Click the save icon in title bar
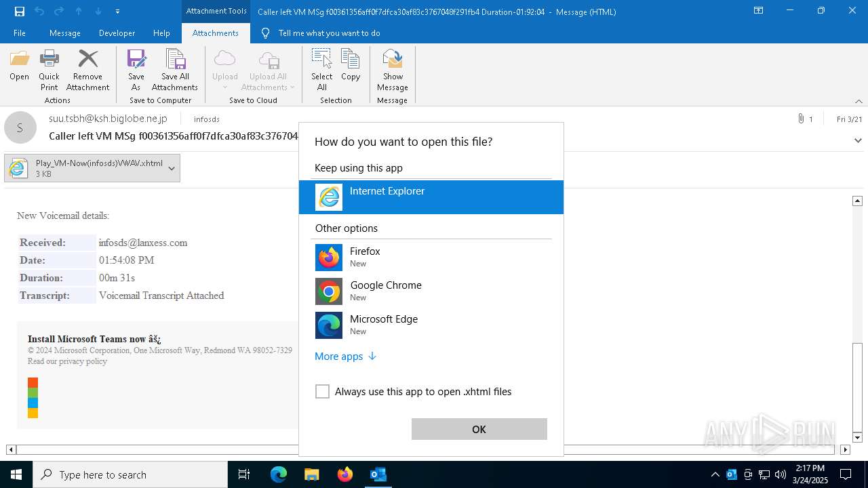Image resolution: width=868 pixels, height=488 pixels. tap(19, 11)
